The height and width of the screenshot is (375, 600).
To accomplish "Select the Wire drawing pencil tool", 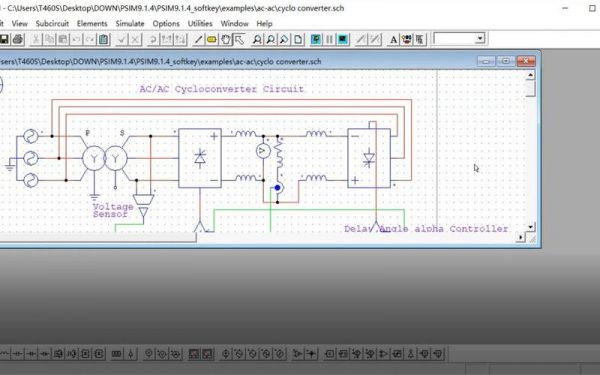I will point(198,39).
